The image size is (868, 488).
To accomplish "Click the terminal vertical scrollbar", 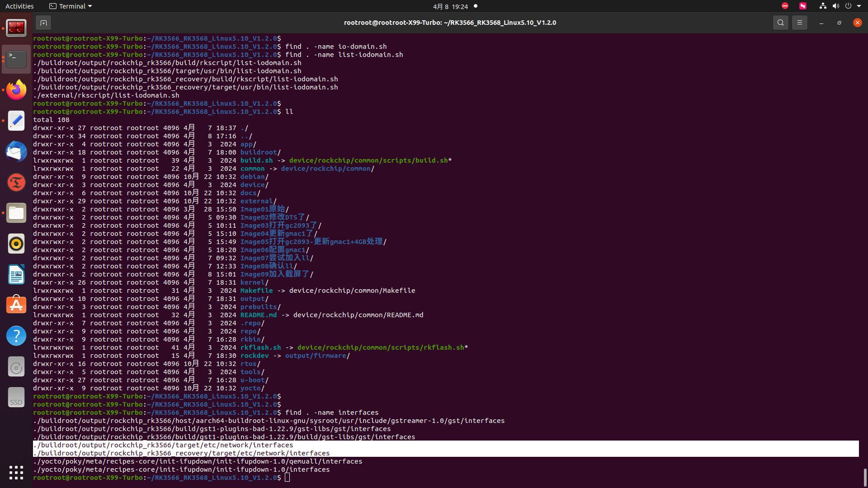I will pyautogui.click(x=864, y=476).
